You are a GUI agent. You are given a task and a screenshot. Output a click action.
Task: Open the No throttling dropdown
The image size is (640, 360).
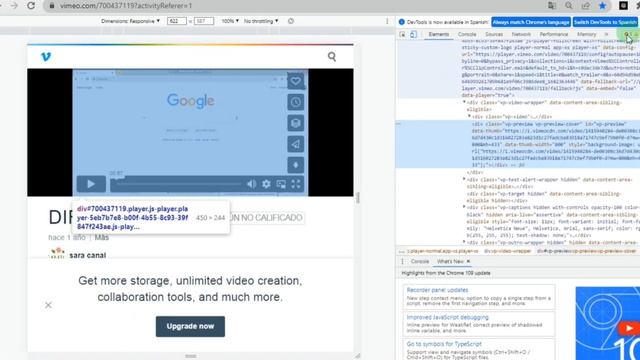click(x=261, y=21)
